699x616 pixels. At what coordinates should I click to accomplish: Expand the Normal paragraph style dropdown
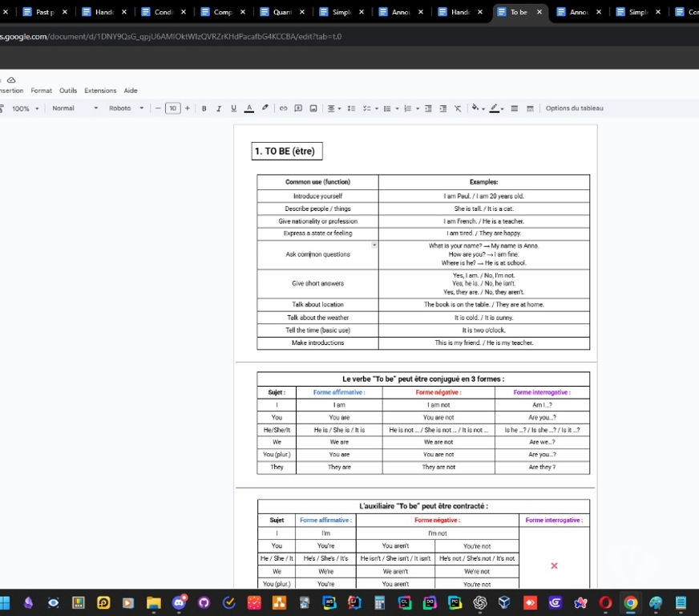pos(75,108)
